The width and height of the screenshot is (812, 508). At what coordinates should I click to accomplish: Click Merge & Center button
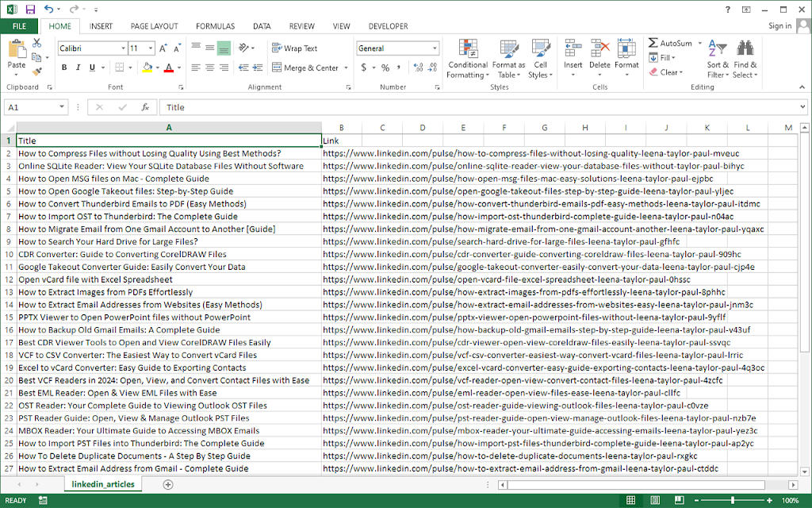[x=305, y=68]
